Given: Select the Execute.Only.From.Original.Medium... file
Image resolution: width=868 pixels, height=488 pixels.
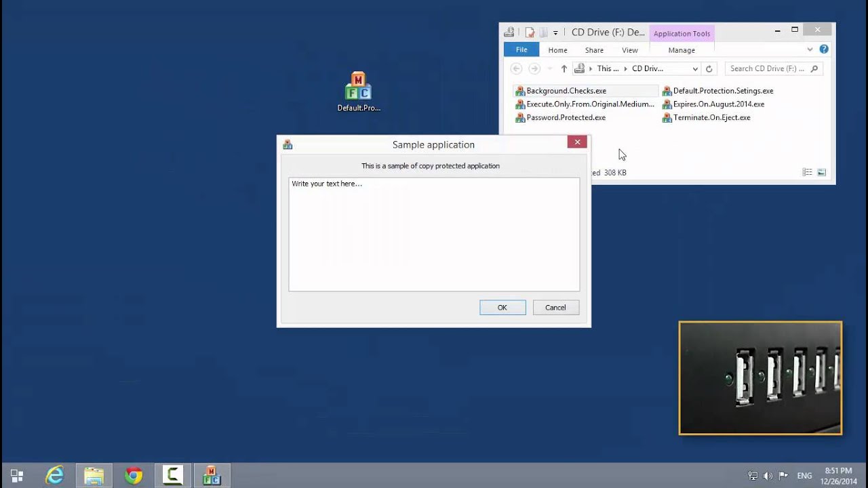Looking at the screenshot, I should point(585,104).
